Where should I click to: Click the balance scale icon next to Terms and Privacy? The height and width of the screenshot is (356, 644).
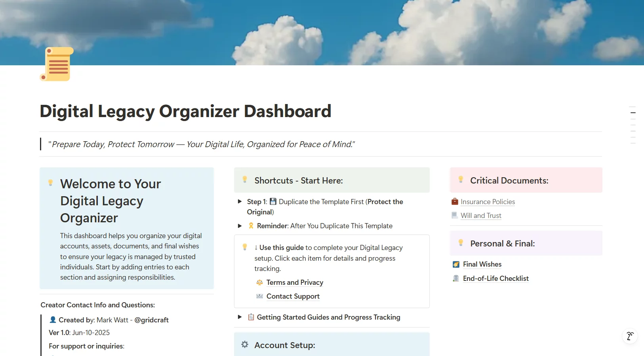click(259, 282)
